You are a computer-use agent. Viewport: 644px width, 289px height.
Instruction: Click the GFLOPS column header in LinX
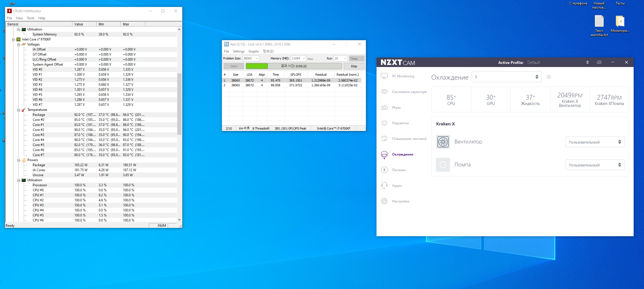point(296,75)
